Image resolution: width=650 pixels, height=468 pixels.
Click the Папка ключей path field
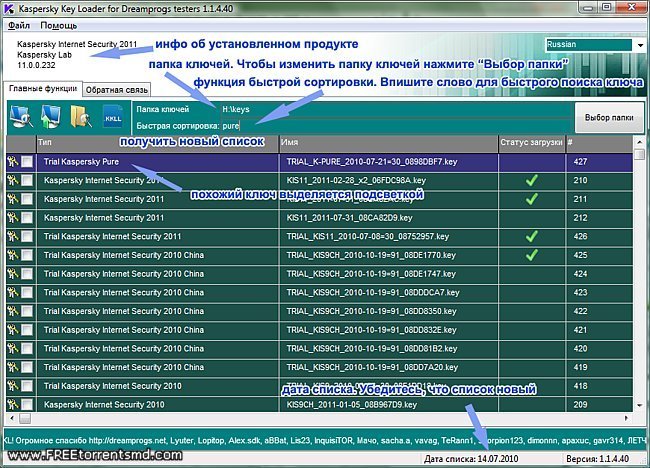click(396, 109)
